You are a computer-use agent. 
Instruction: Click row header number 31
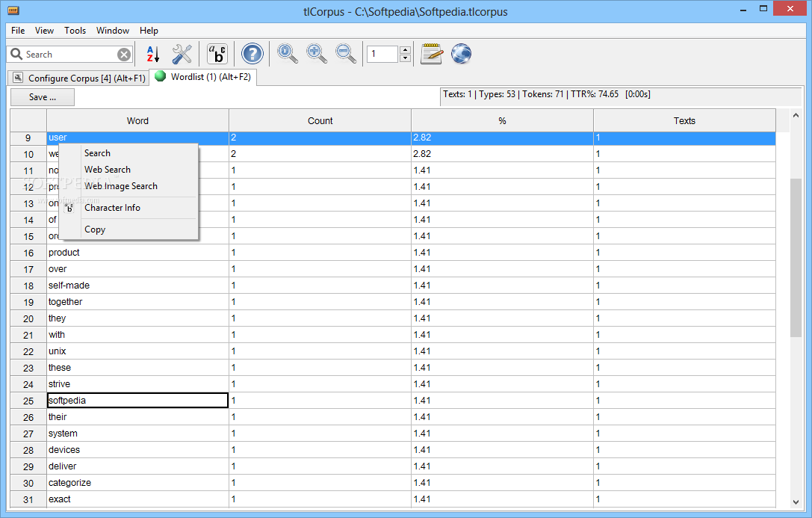[x=28, y=499]
